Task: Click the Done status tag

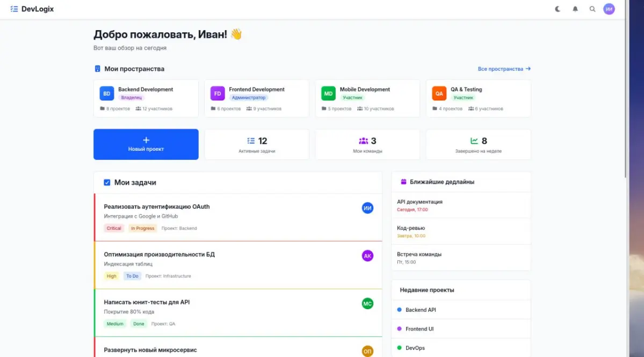Action: 139,324
